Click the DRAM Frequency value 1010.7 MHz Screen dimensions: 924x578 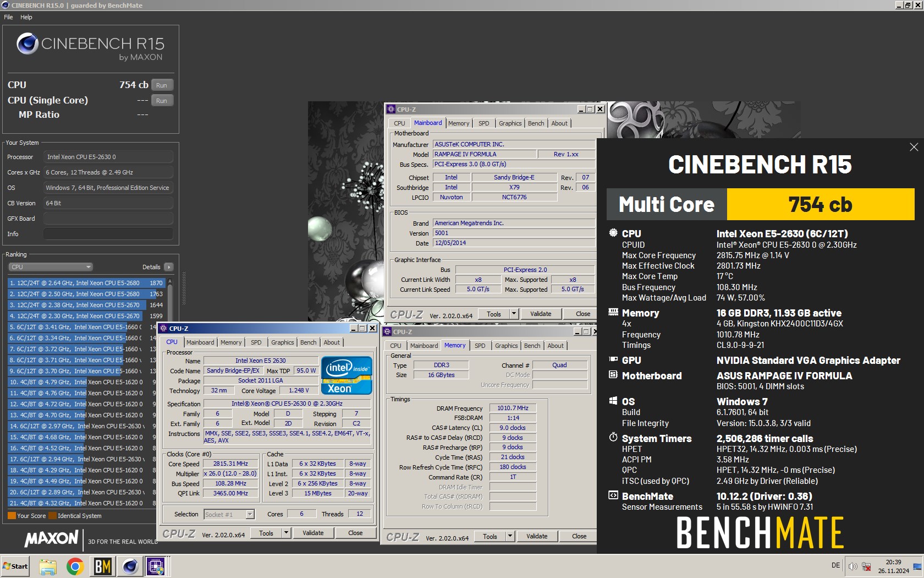coord(513,408)
